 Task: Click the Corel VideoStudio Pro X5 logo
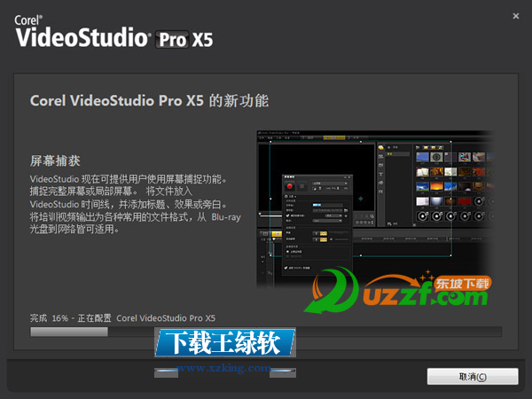point(114,32)
